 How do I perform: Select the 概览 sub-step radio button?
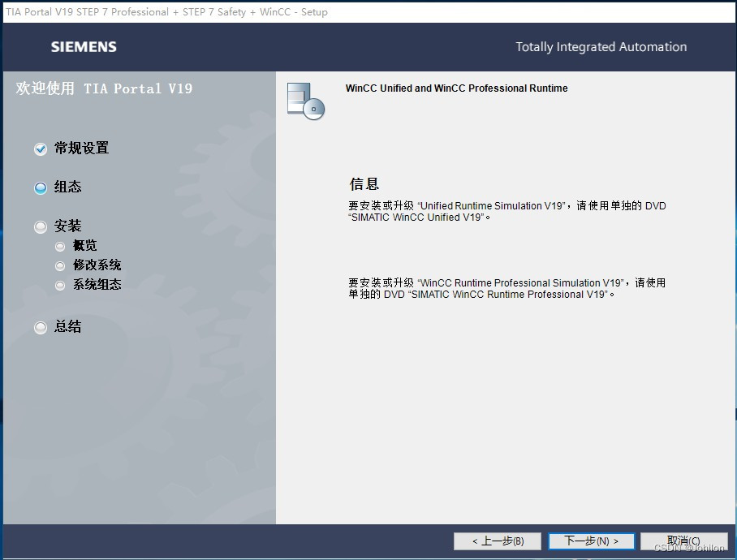click(x=59, y=246)
